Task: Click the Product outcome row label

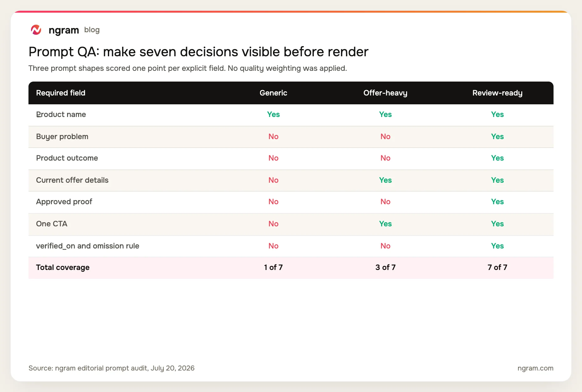Action: [x=67, y=158]
